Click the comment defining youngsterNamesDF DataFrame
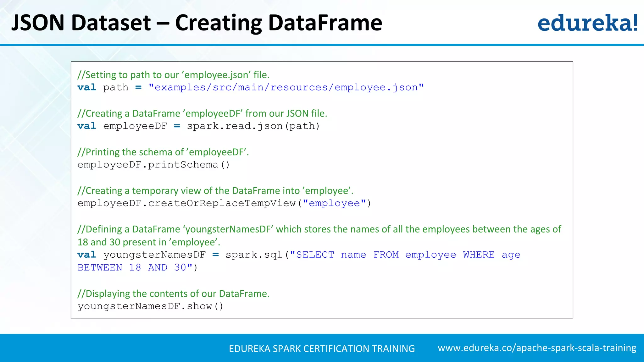This screenshot has height=362, width=644. point(319,229)
